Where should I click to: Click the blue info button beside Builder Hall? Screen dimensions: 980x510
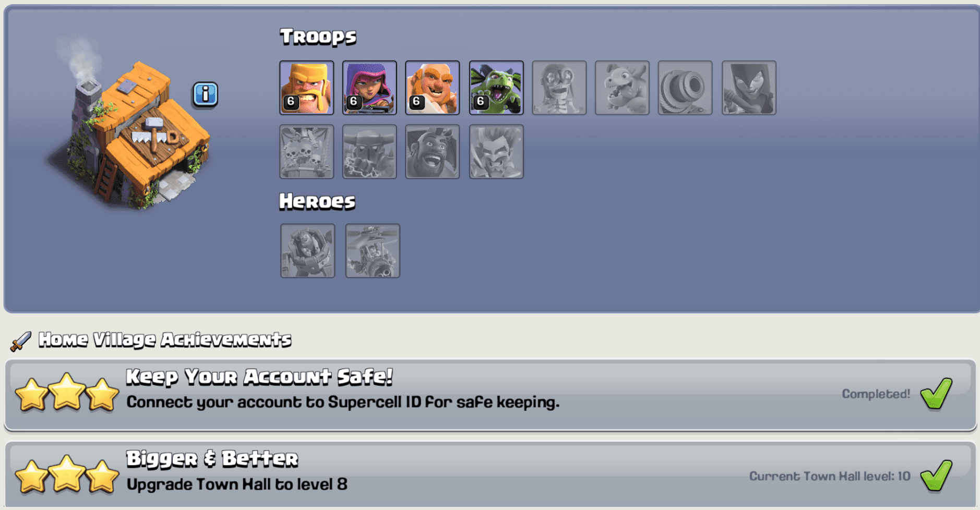coord(205,95)
